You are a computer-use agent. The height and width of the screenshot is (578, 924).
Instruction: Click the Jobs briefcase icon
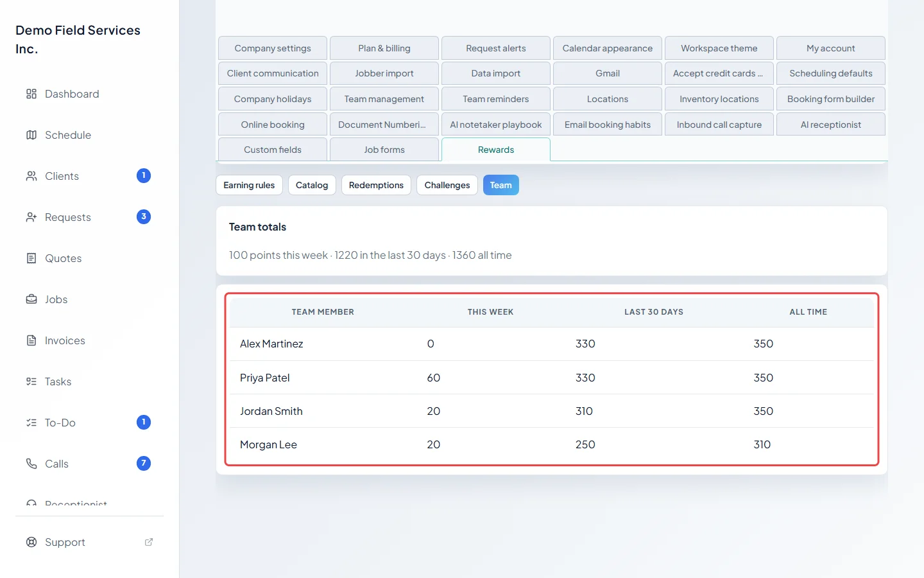[x=31, y=299]
